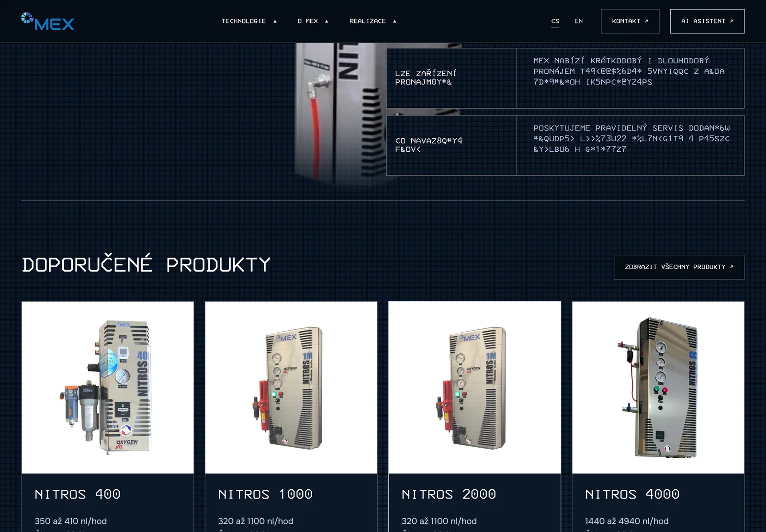The image size is (766, 532).
Task: Expand the 'Lze zařízení' FAQ row
Action: coord(565,78)
